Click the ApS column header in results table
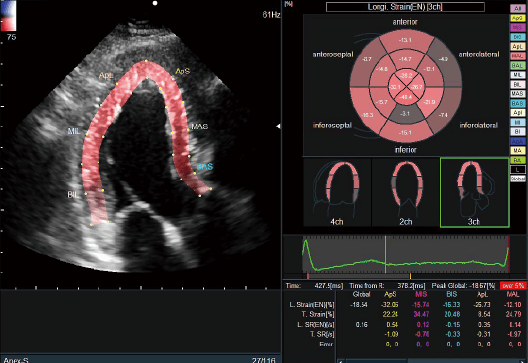The image size is (528, 363). (390, 294)
